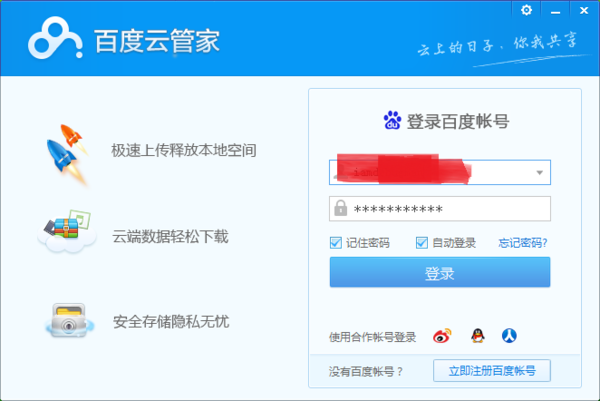Viewport: 600px width, 401px height.
Task: Toggle the 记住密码 checkbox
Action: (336, 243)
